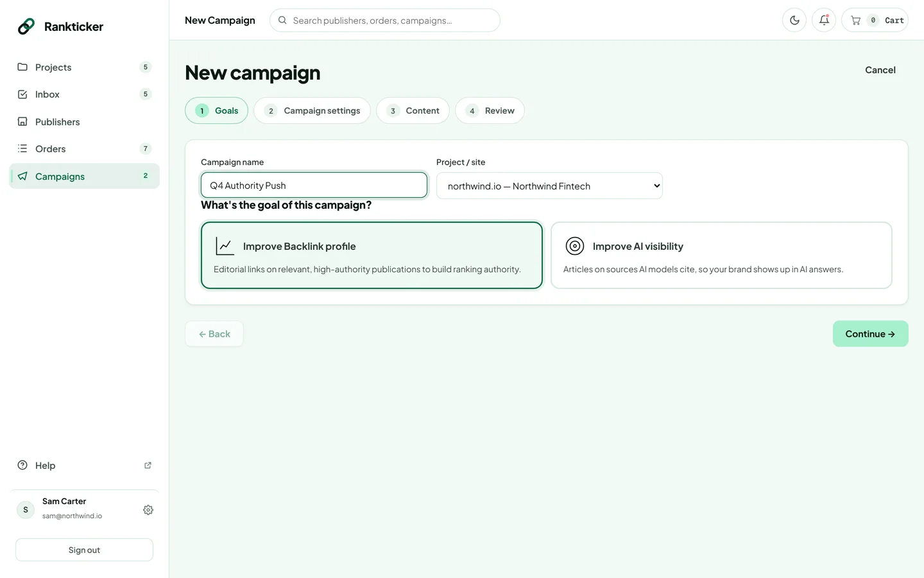The height and width of the screenshot is (578, 924).
Task: Click the AI visibility target icon
Action: 575,246
